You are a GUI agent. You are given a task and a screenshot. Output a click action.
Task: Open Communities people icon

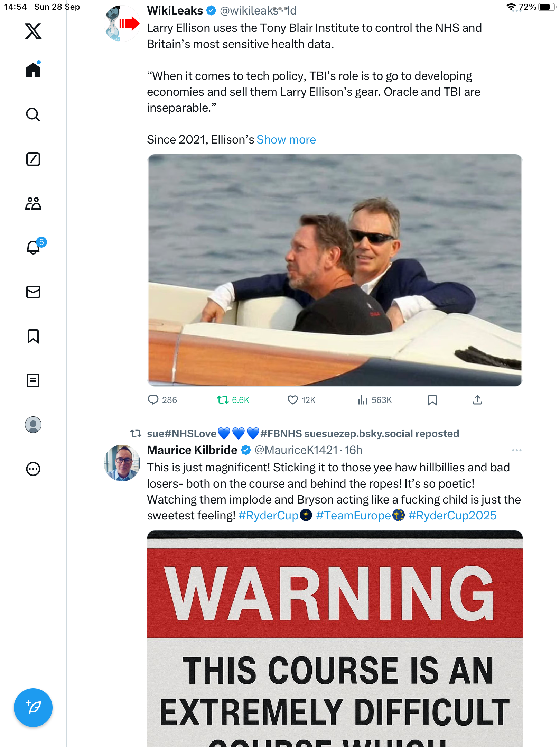pyautogui.click(x=33, y=203)
